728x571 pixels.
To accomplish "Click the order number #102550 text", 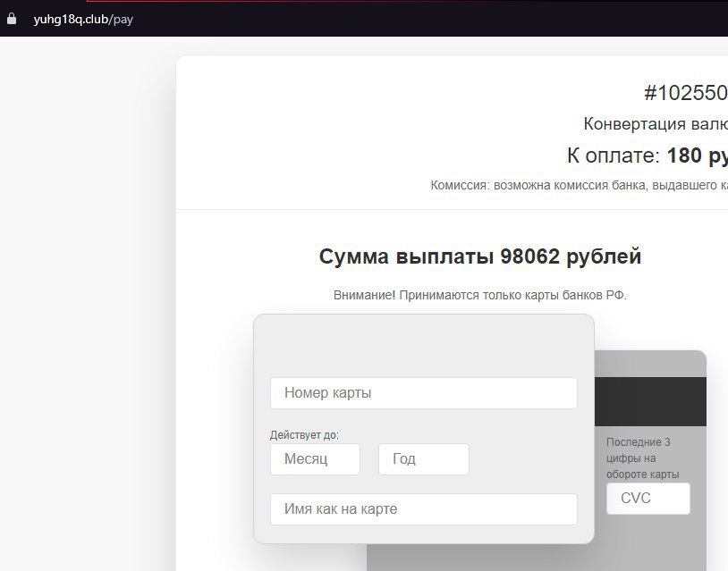I will tap(686, 93).
